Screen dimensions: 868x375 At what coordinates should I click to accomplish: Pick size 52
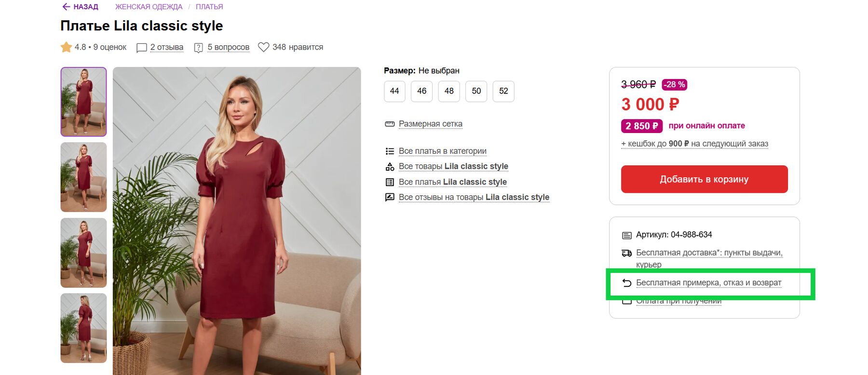click(503, 91)
